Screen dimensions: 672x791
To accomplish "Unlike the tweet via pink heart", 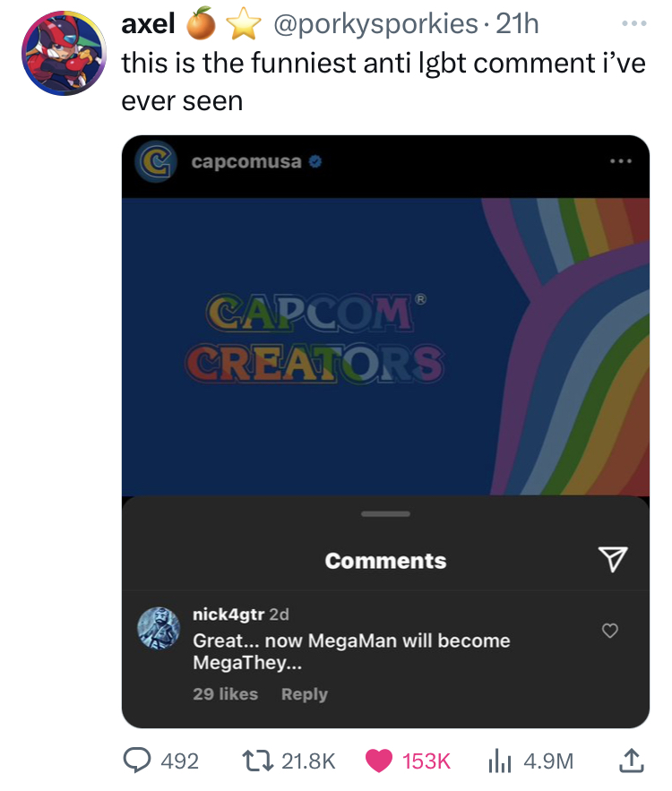I will (x=379, y=761).
